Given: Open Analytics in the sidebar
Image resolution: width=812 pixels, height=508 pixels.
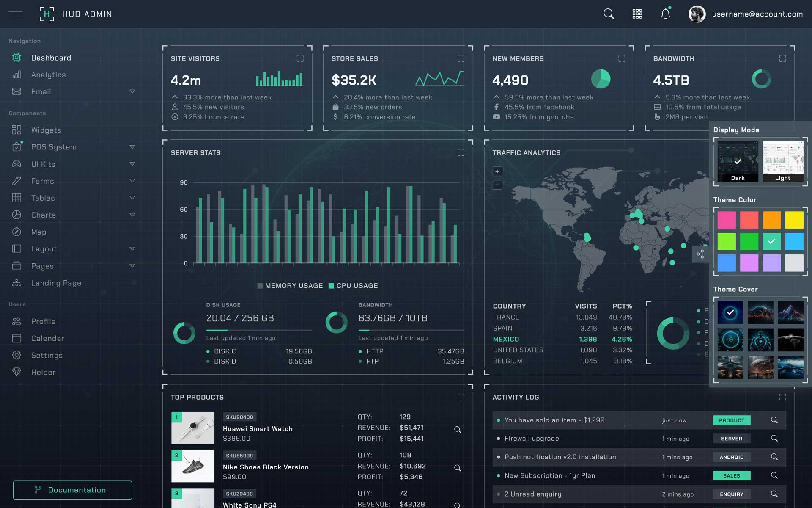Looking at the screenshot, I should [48, 75].
